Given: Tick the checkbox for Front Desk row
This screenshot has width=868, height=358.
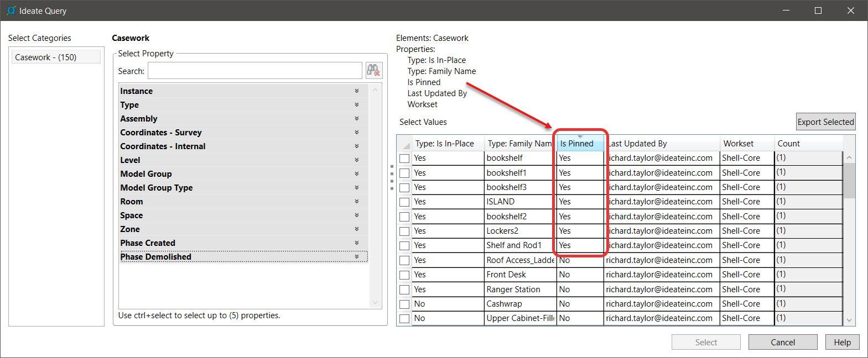Looking at the screenshot, I should point(404,275).
